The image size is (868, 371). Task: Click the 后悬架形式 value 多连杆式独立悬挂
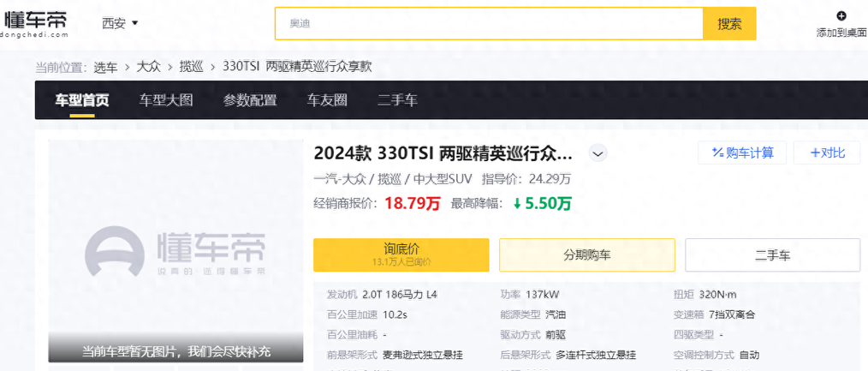[x=596, y=355]
